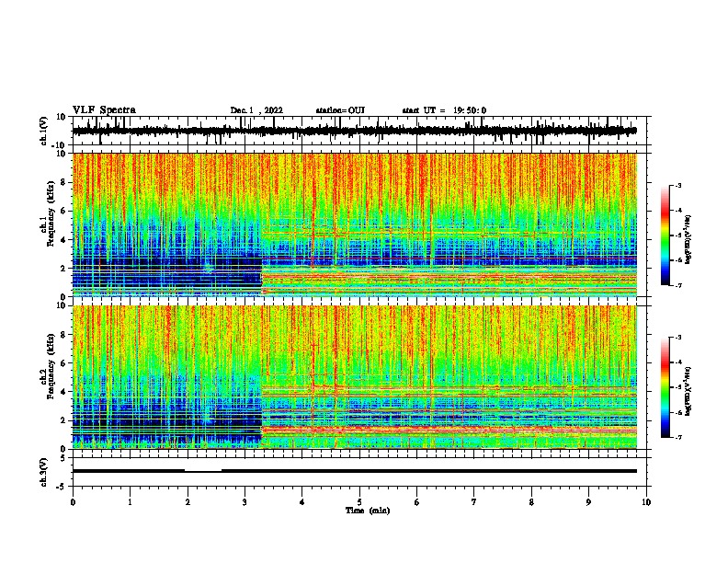728x563 pixels.
Task: Click time axis tick label "1"
Action: click(130, 502)
